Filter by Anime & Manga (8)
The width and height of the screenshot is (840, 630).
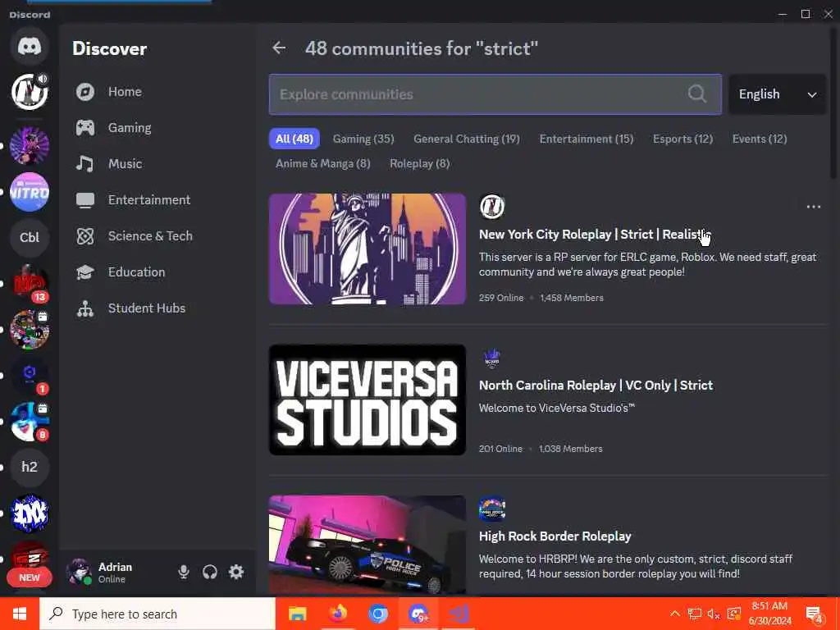[x=322, y=163]
